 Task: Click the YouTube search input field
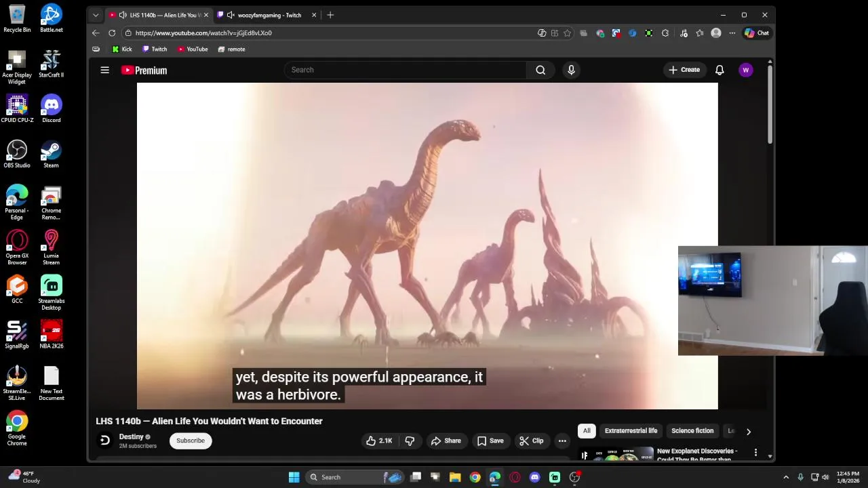405,70
